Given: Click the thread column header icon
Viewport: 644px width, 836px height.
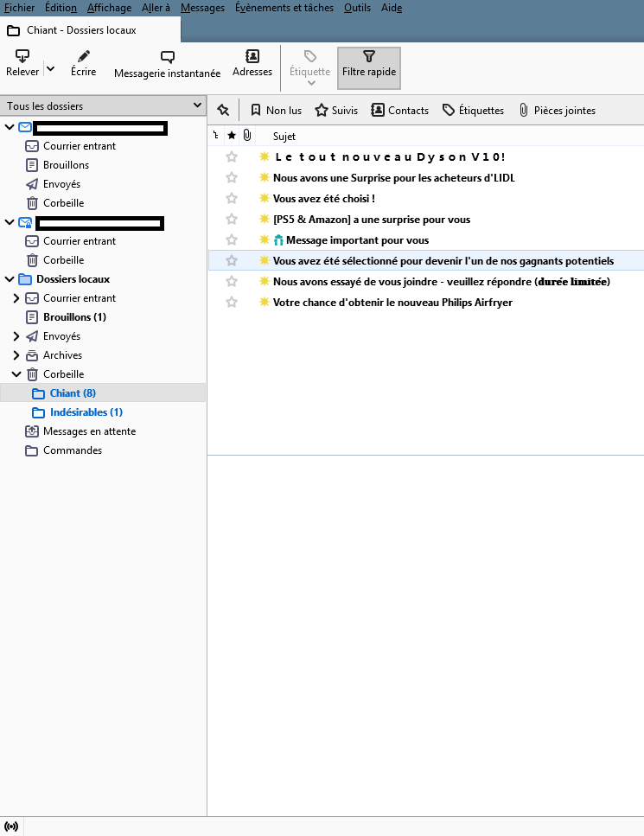Looking at the screenshot, I should click(215, 136).
